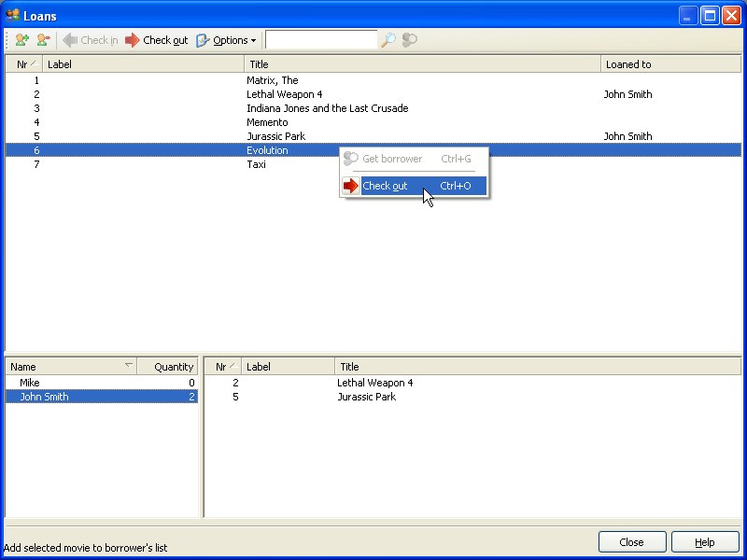The image size is (747, 560).
Task: Click John Smith in Lethal Weapon 4 row
Action: click(627, 94)
